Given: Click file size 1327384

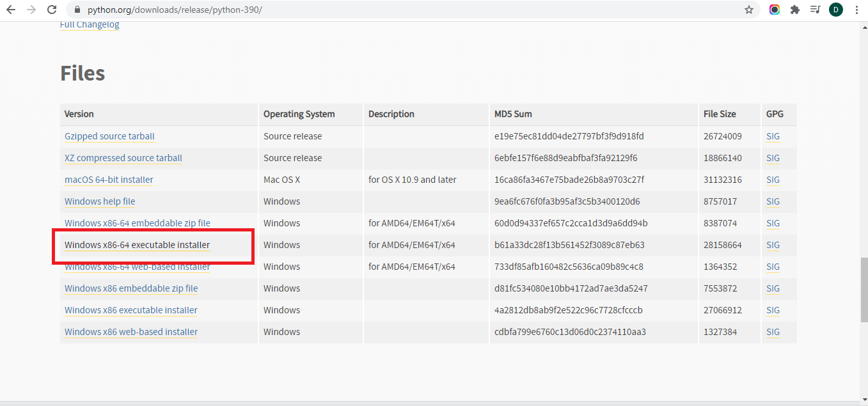Looking at the screenshot, I should coord(720,332).
